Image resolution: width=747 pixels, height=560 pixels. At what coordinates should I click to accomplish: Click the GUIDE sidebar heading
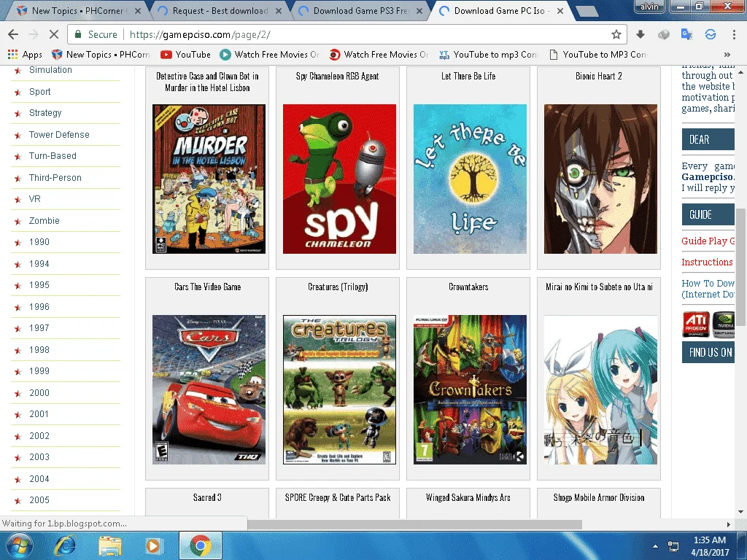click(x=708, y=214)
